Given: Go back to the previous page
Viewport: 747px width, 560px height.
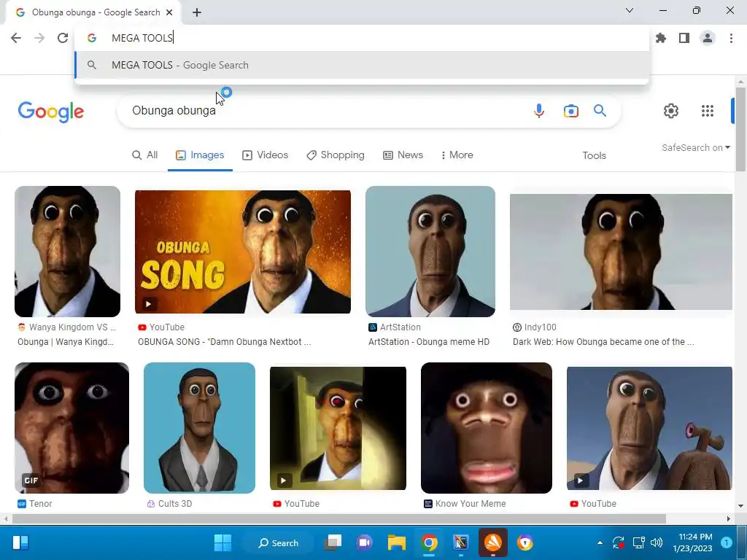Looking at the screenshot, I should 16,38.
